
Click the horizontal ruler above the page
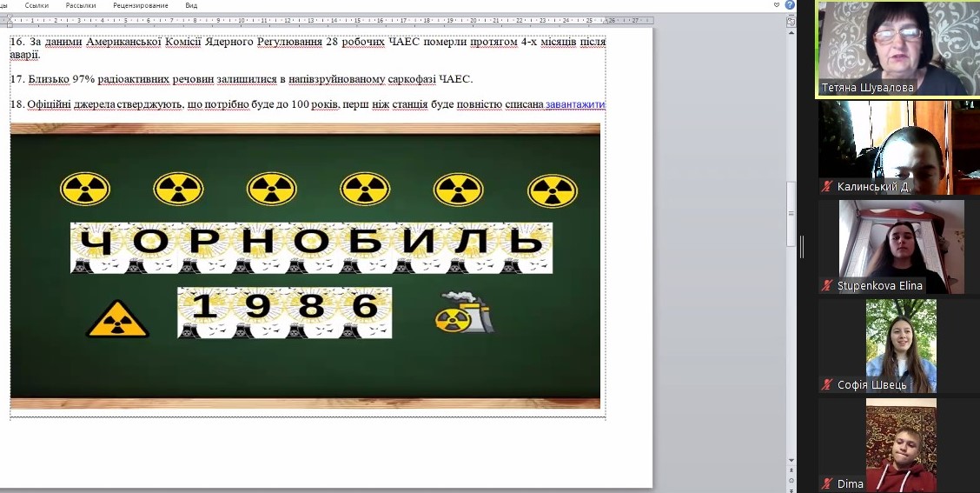click(x=327, y=21)
